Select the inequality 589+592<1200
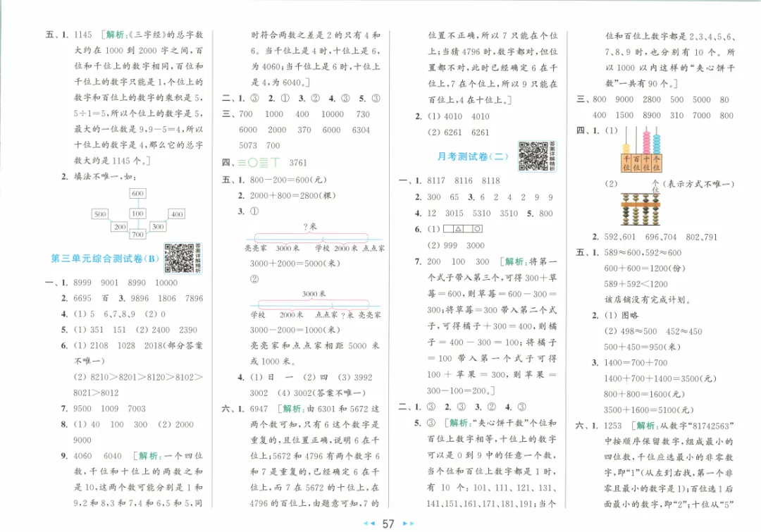This screenshot has height=532, width=761. click(636, 284)
